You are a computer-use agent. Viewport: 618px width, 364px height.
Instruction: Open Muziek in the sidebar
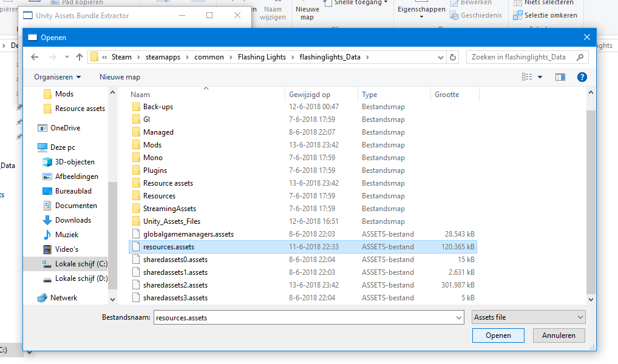pyautogui.click(x=67, y=235)
